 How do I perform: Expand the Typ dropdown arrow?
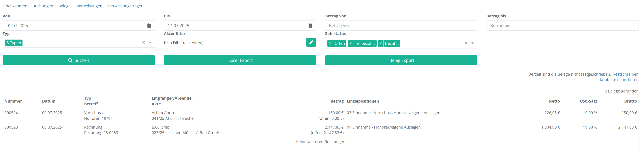pyautogui.click(x=150, y=42)
